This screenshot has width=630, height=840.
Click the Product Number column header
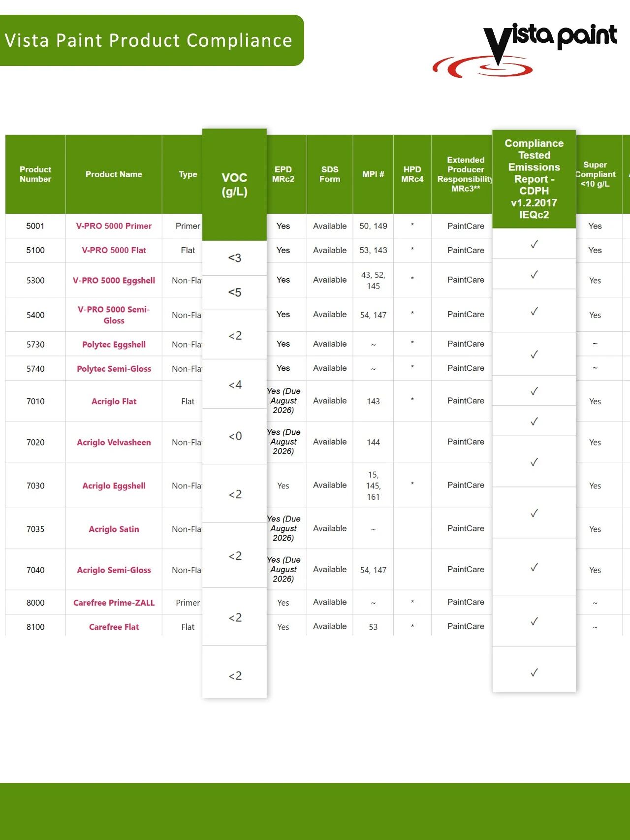coord(35,174)
